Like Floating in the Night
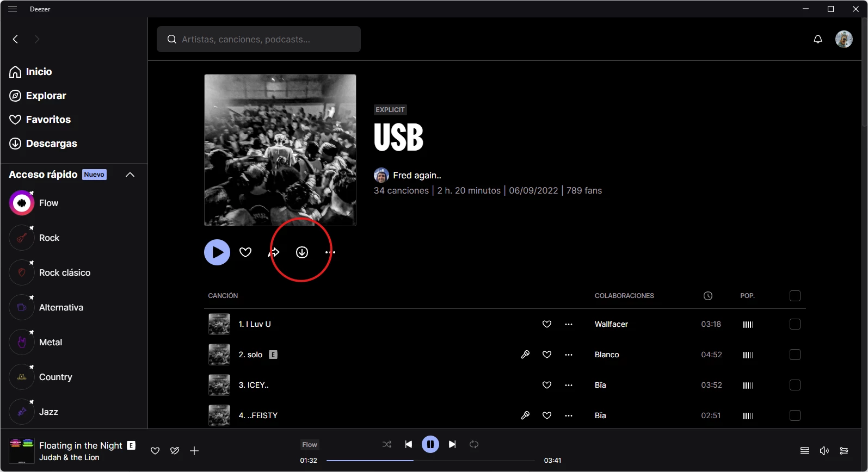This screenshot has width=868, height=472. click(x=155, y=451)
